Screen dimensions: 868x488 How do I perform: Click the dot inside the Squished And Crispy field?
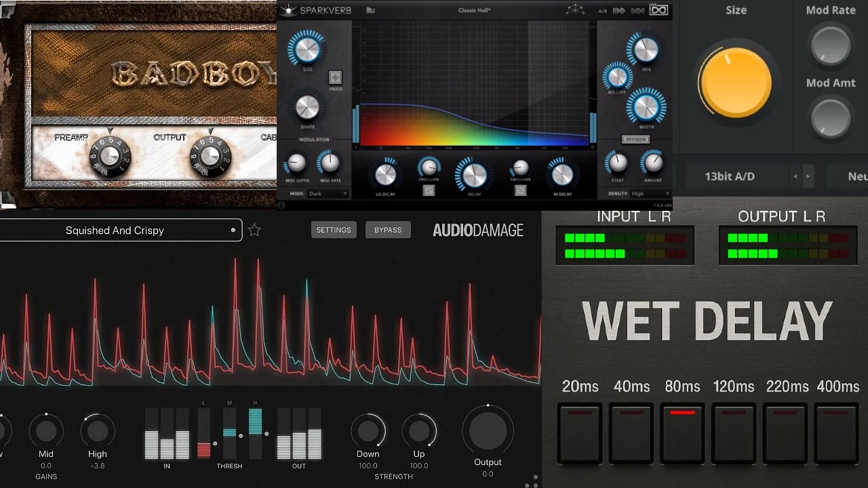pos(233,230)
